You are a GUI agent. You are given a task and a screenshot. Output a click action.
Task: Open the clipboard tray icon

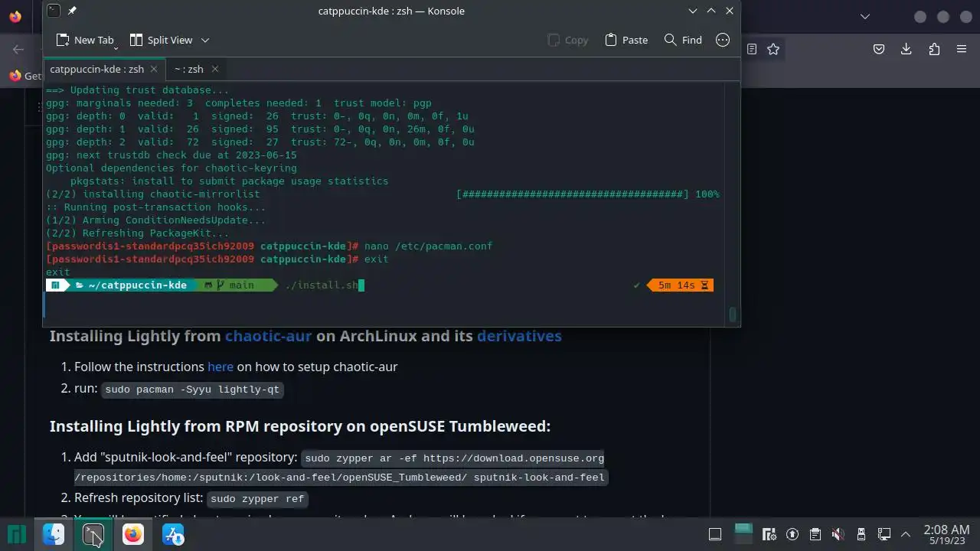pyautogui.click(x=815, y=534)
